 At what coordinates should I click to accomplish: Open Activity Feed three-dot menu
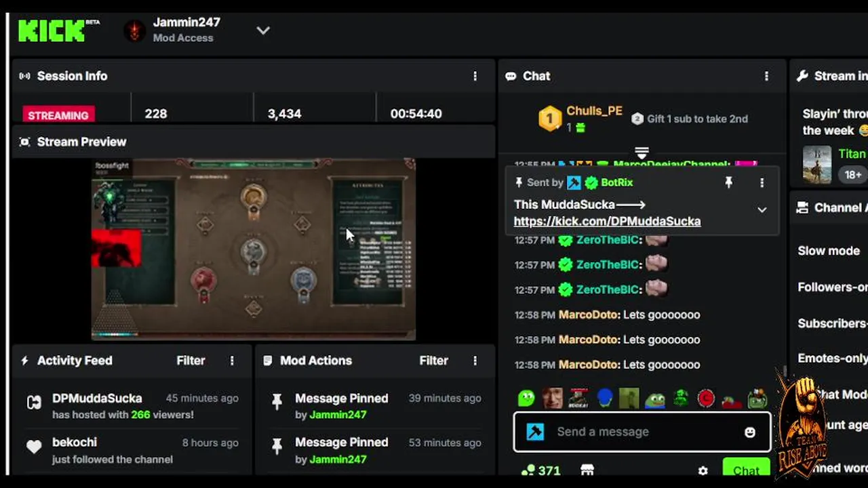[232, 361]
